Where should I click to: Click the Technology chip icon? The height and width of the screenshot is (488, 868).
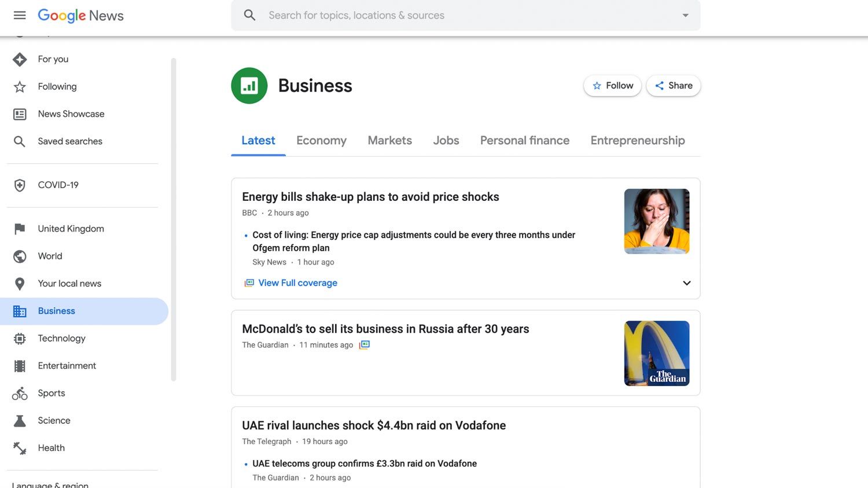[x=20, y=339]
